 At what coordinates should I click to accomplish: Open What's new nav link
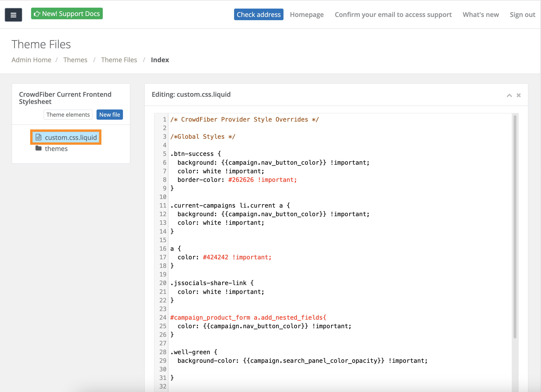coord(480,15)
